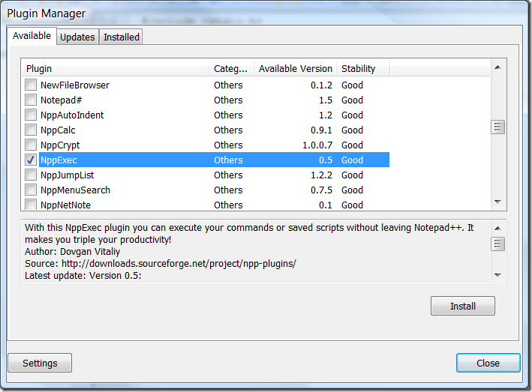Close the Plugin Manager dialog
Image resolution: width=532 pixels, height=392 pixels.
tap(488, 363)
